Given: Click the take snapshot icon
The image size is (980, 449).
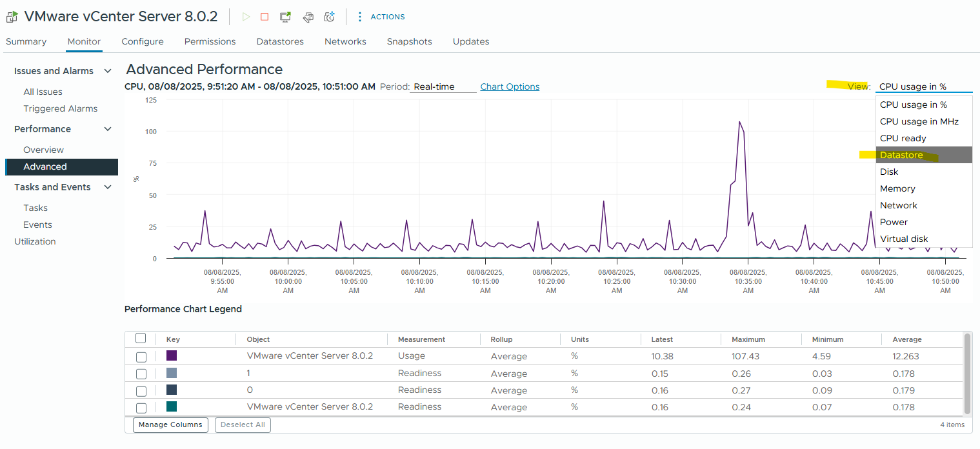Looking at the screenshot, I should (330, 17).
